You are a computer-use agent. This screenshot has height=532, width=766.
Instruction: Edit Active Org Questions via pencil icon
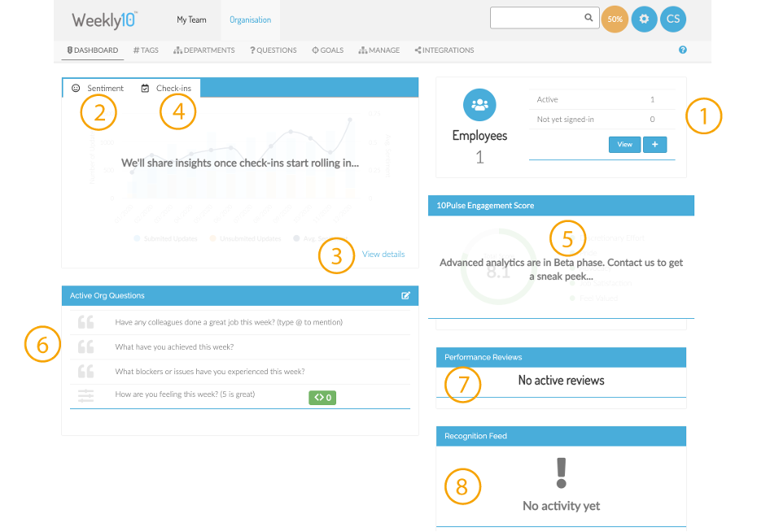coord(405,295)
